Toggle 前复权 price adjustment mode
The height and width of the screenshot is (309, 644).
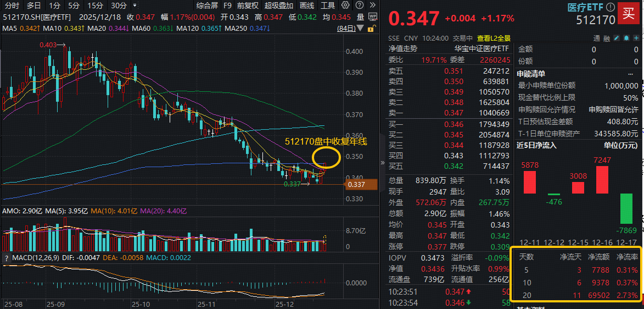click(x=248, y=5)
